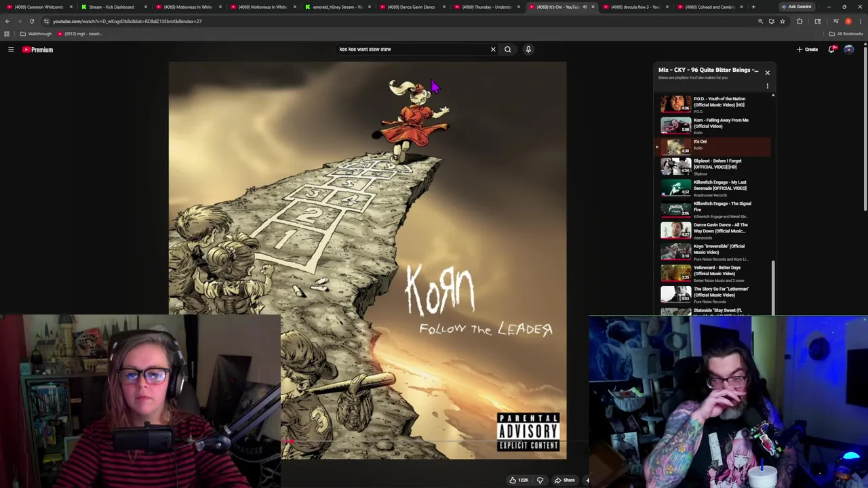
Task: Like the video with 122K likes
Action: 519,480
